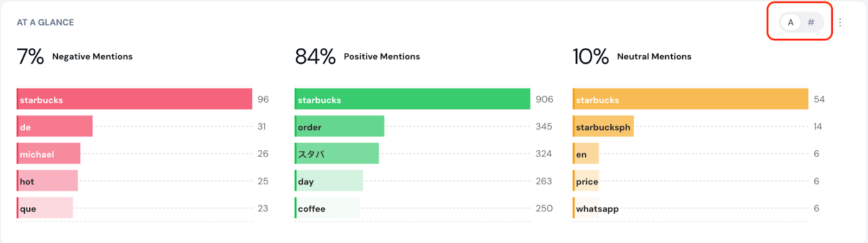Screen dimensions: 868x243
Task: Switch toggle to the # hashtags view
Action: coord(811,22)
